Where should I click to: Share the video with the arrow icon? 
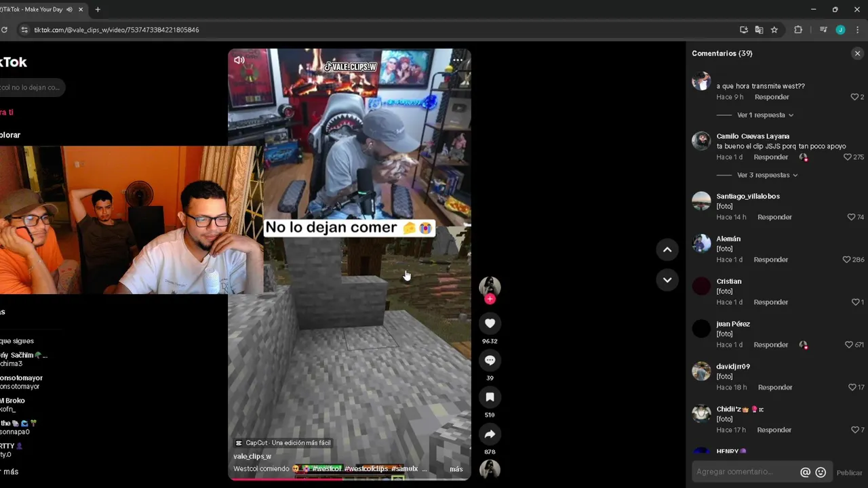(x=490, y=434)
